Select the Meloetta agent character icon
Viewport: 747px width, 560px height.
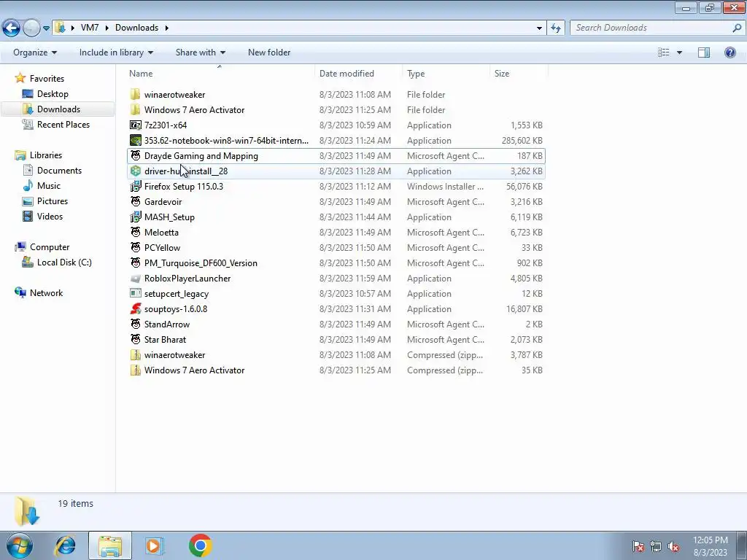[x=135, y=233]
